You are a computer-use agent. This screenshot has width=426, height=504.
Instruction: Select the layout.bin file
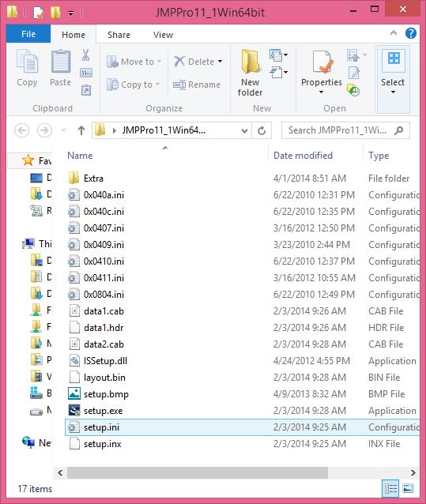(242, 378)
